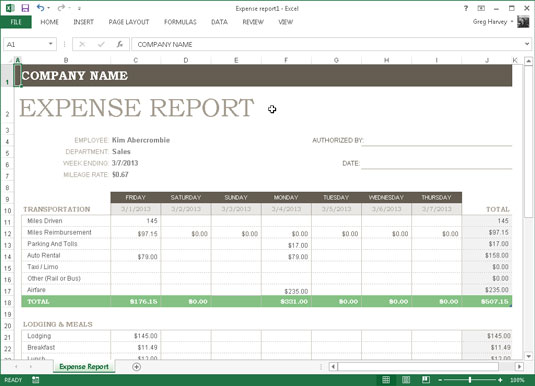
Task: Select the column F header
Action: click(286, 60)
